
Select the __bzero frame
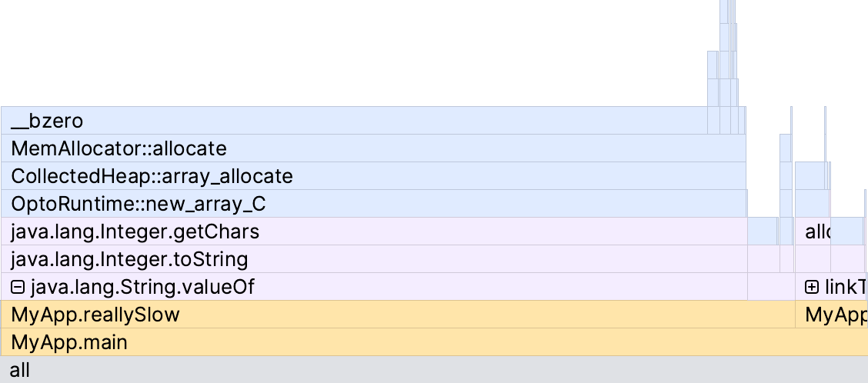[354, 121]
